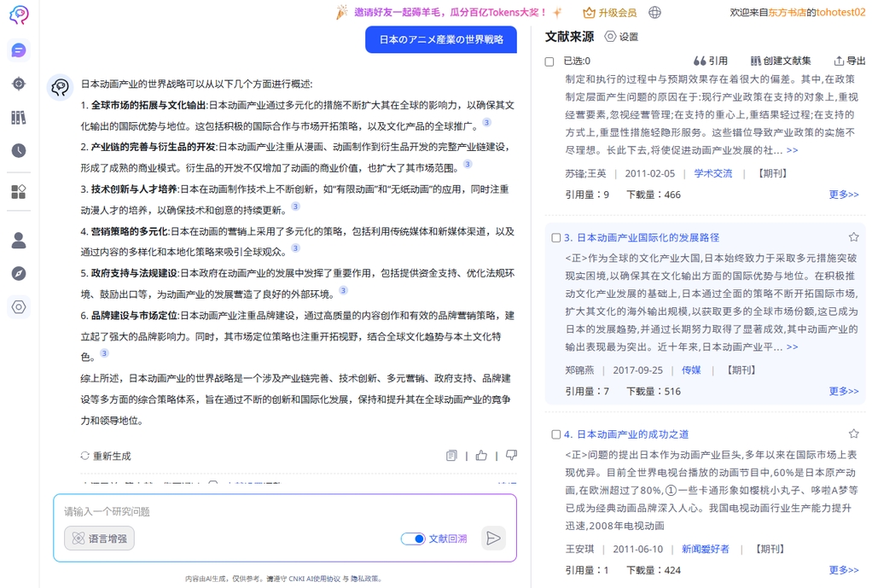The width and height of the screenshot is (872, 588).
Task: Open the hexagon settings icon in the sidebar
Action: 19,307
